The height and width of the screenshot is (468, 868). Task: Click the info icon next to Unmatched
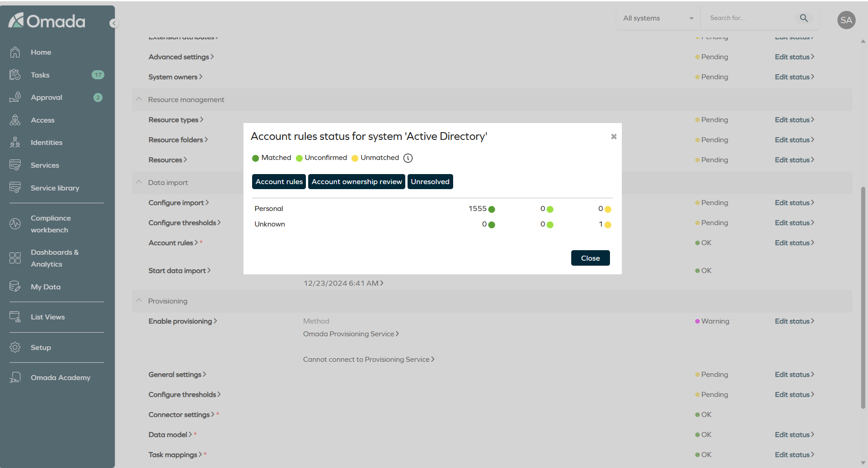click(x=408, y=158)
